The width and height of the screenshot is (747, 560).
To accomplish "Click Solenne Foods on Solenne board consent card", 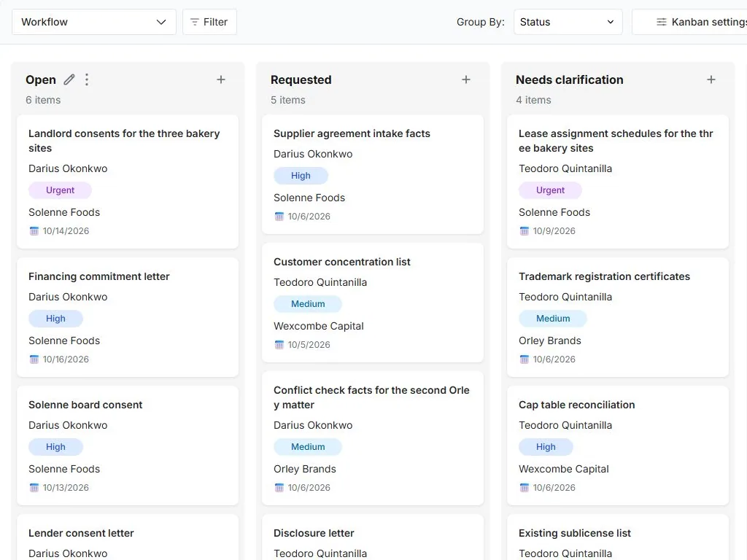I will [x=64, y=469].
